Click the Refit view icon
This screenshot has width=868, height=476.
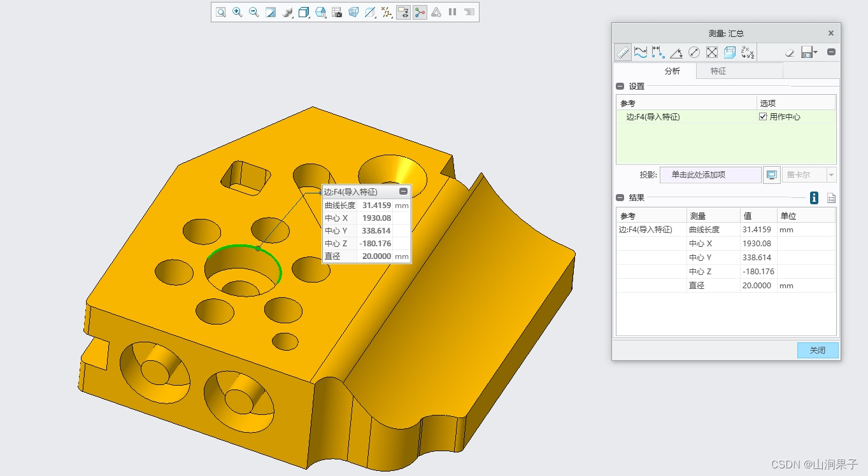pyautogui.click(x=220, y=12)
